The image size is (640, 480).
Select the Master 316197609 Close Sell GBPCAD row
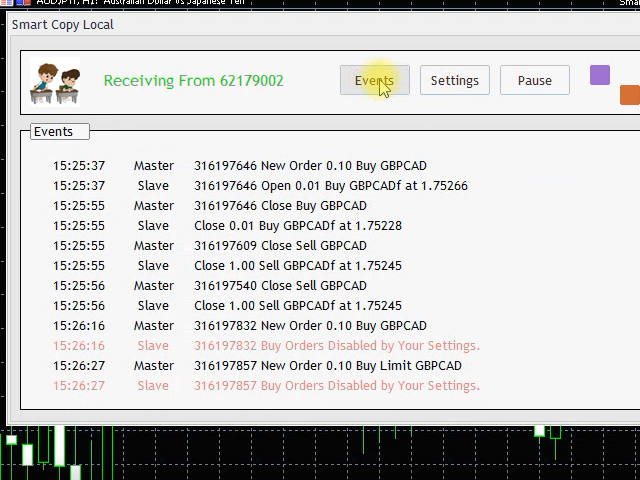pos(280,246)
